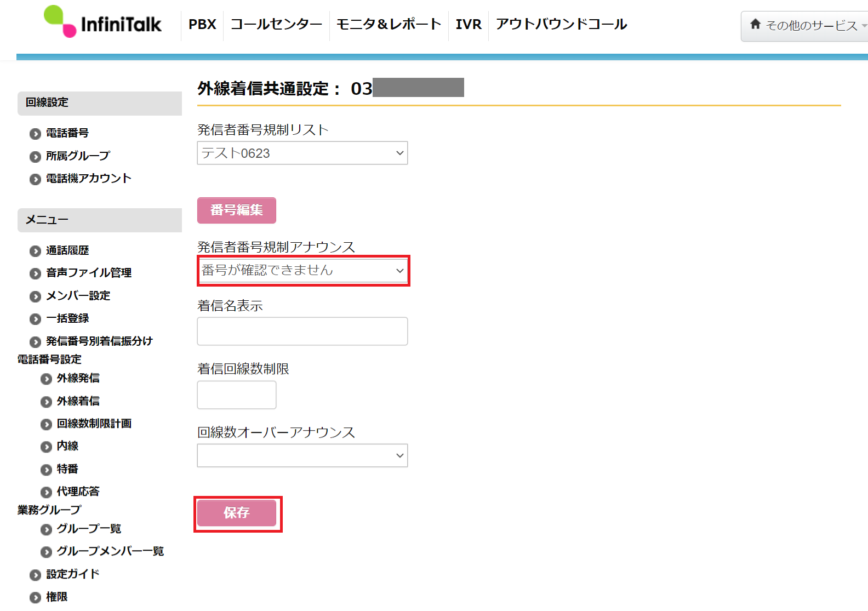The height and width of the screenshot is (611, 868).
Task: Click arrow icon beside 外線着信
Action: pyautogui.click(x=47, y=402)
